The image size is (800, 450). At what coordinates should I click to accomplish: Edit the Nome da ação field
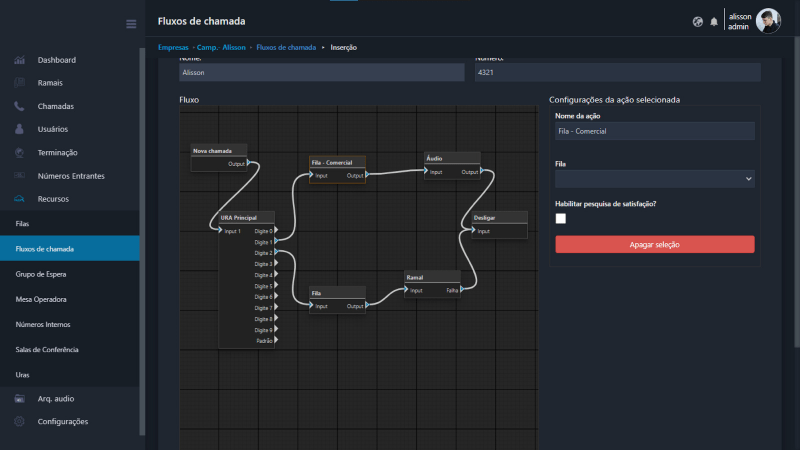coord(654,131)
